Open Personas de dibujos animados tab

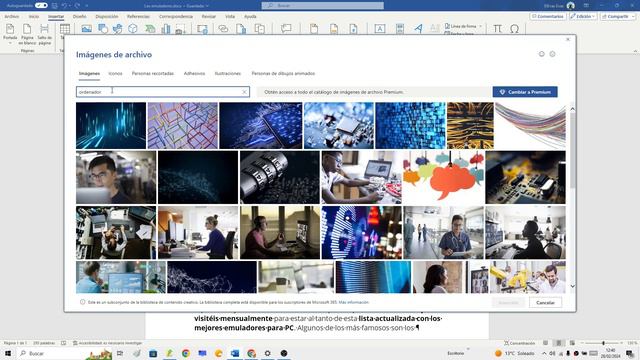pos(283,73)
